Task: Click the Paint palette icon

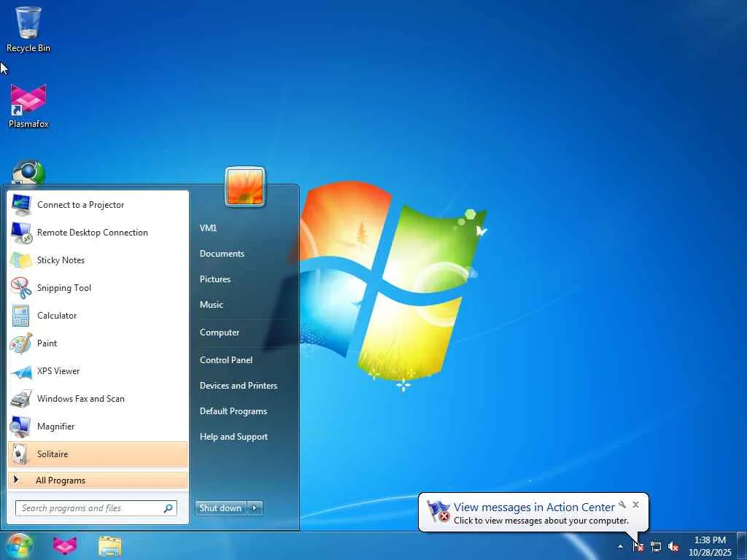Action: (21, 343)
